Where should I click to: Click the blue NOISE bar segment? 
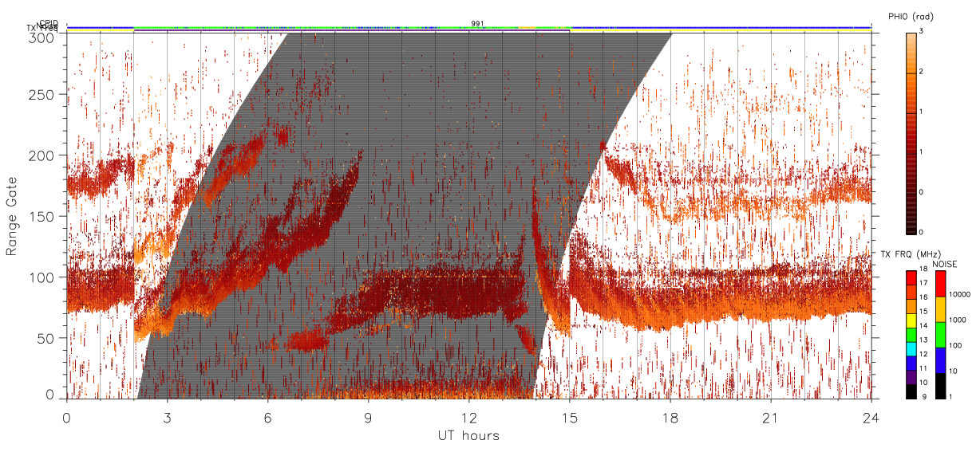click(940, 360)
